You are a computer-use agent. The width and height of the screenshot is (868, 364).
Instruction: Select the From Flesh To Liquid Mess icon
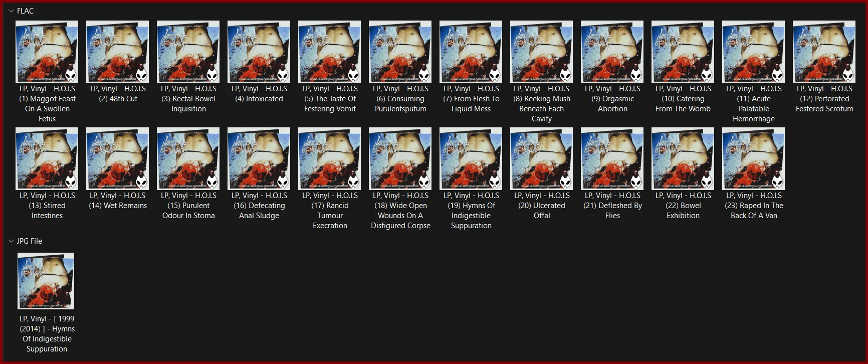[x=471, y=52]
